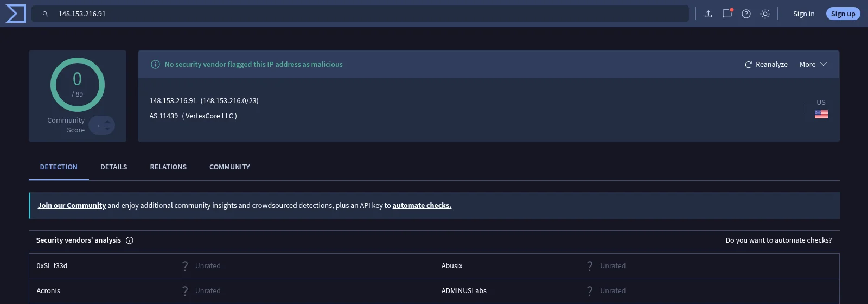Click the Sign in link

803,14
